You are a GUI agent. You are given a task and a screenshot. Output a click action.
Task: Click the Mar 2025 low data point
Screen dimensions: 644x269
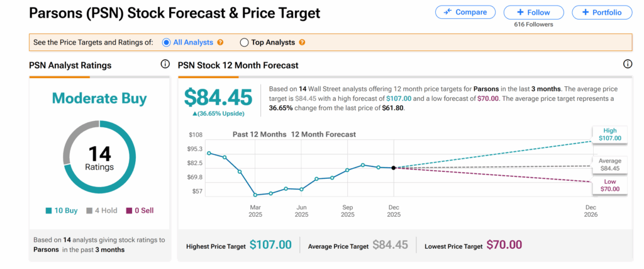coord(255,195)
